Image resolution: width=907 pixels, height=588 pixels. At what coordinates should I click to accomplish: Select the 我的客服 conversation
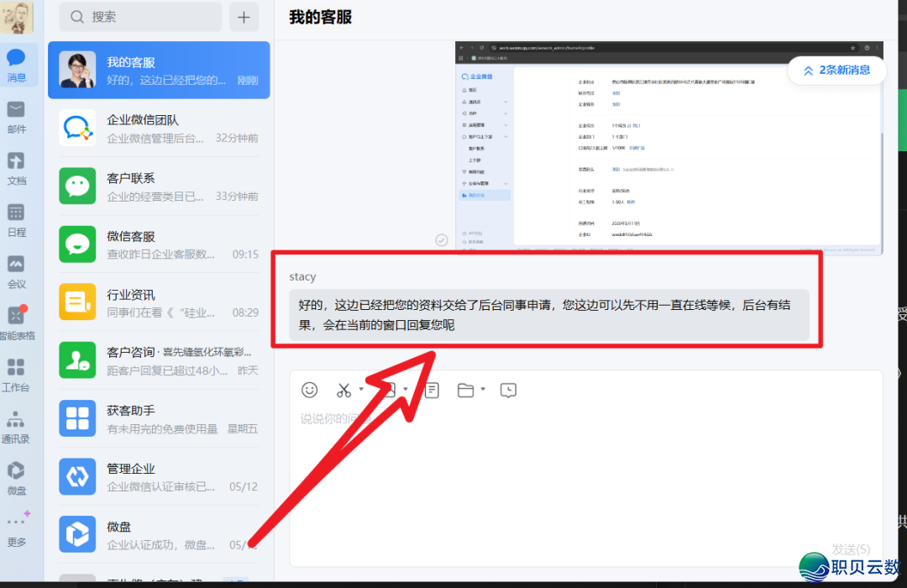click(x=159, y=70)
